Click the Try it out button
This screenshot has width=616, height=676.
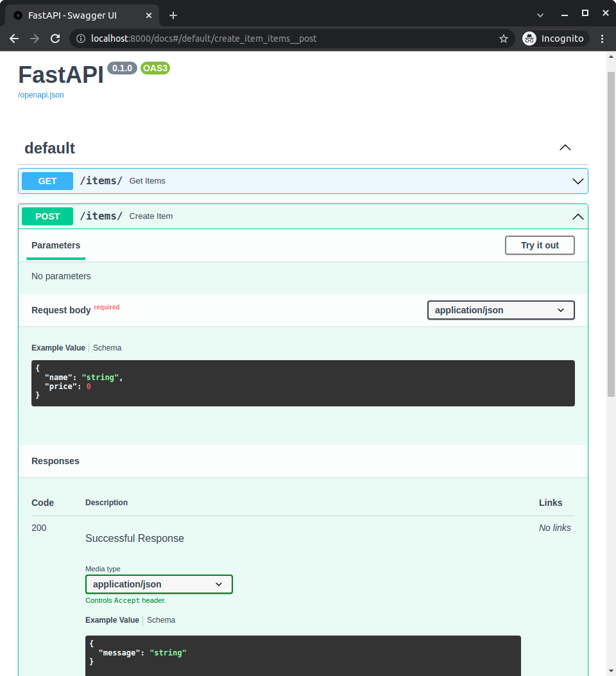539,245
